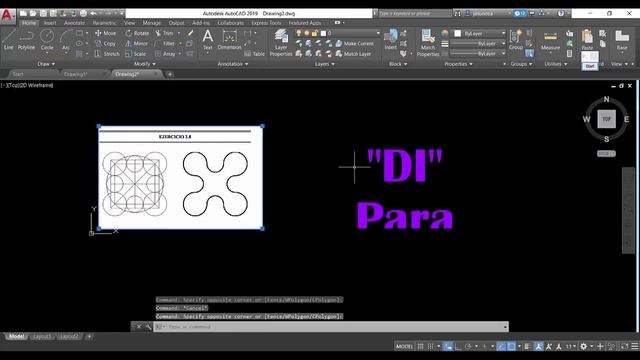Switch to the Layout1 tab
The width and height of the screenshot is (640, 360).
pos(42,337)
